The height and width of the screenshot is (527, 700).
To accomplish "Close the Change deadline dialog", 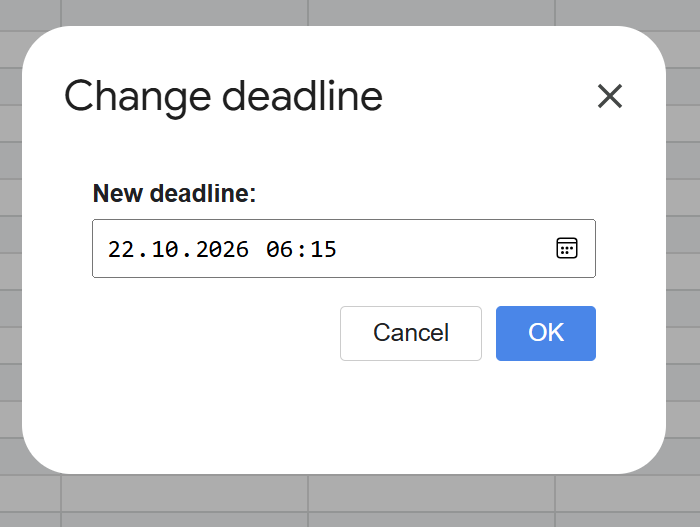I will (x=609, y=96).
